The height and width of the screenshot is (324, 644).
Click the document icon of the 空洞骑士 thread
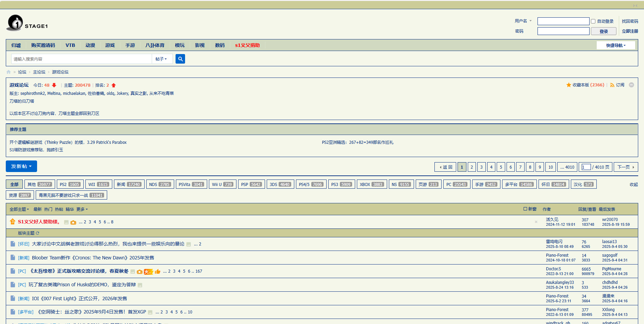click(x=13, y=312)
